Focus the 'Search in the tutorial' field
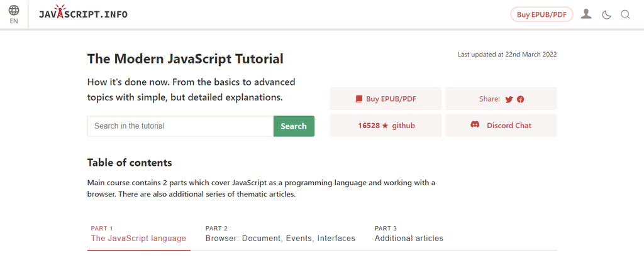Image resolution: width=644 pixels, height=270 pixels. 180,126
